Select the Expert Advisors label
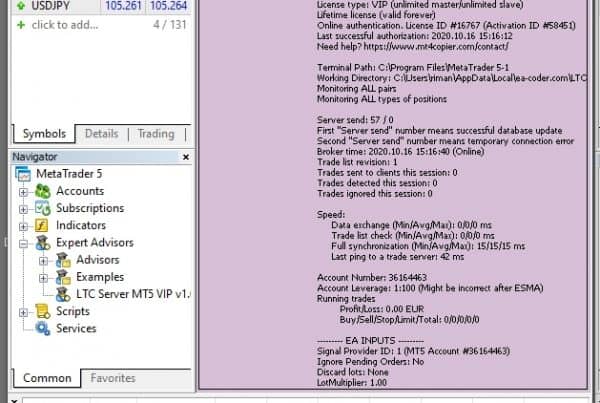 click(95, 243)
